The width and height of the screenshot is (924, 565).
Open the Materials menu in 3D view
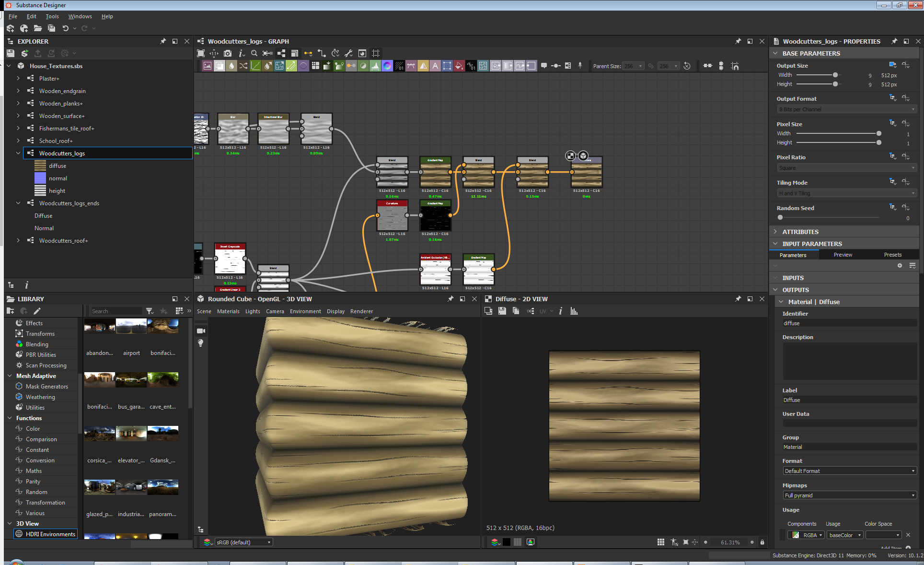pyautogui.click(x=228, y=311)
